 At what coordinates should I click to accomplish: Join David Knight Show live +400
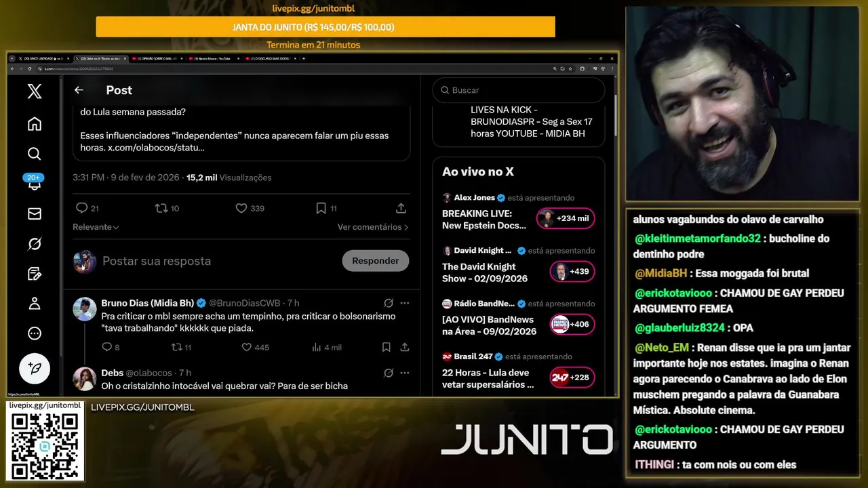(572, 272)
